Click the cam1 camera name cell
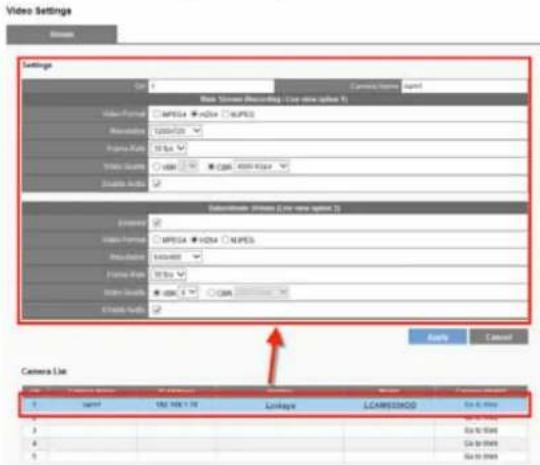The image size is (540, 465). 92,404
